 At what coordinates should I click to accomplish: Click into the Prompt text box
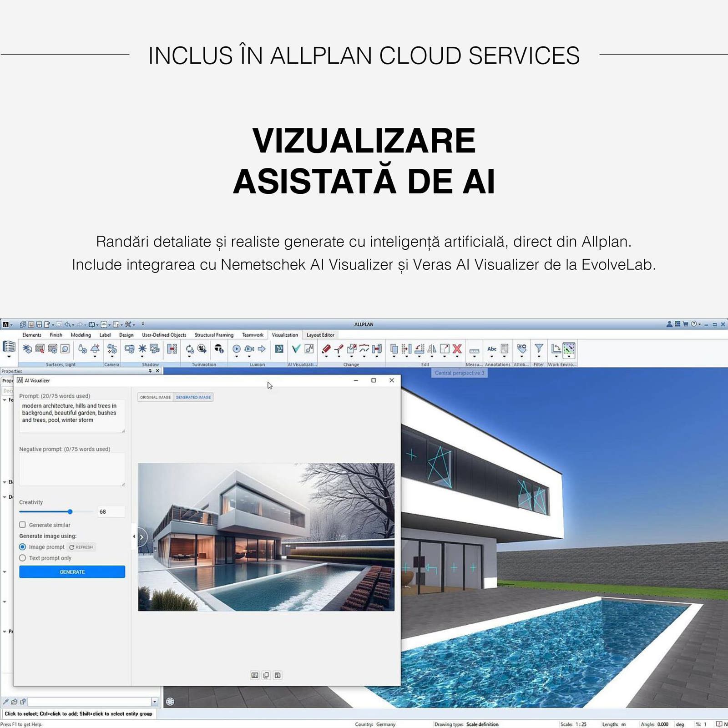[x=72, y=416]
